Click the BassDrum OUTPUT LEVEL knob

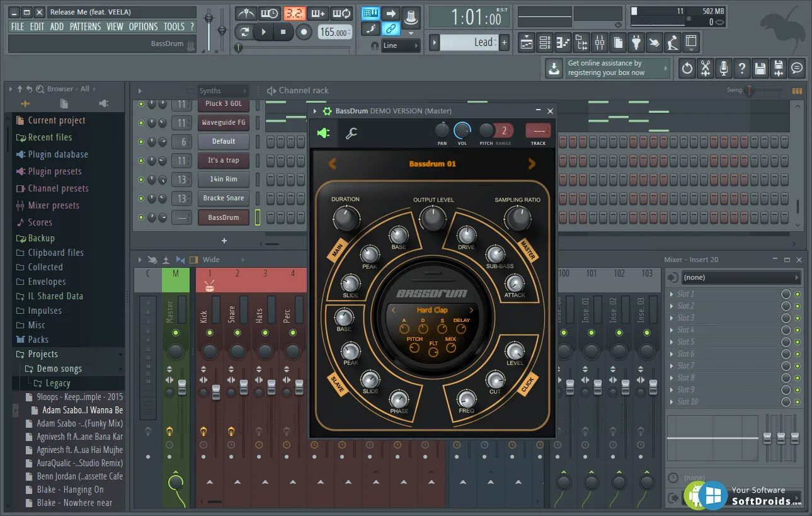[432, 218]
